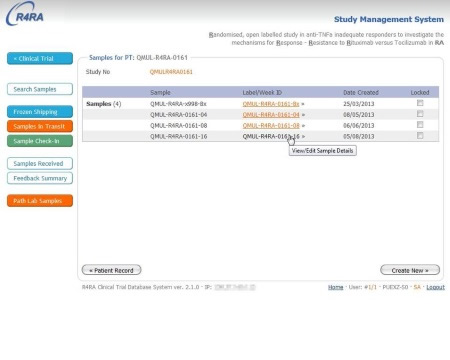Open Feedback Summary
The image size is (450, 360).
tap(40, 178)
